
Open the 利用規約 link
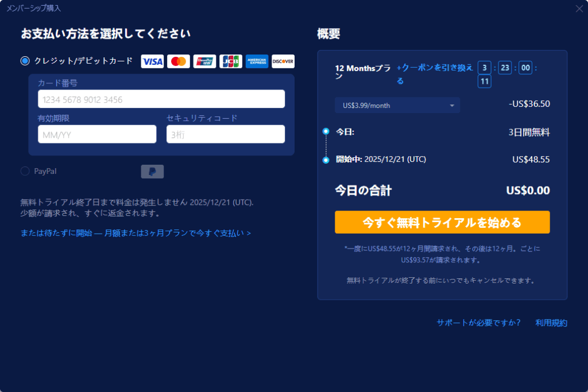point(551,323)
